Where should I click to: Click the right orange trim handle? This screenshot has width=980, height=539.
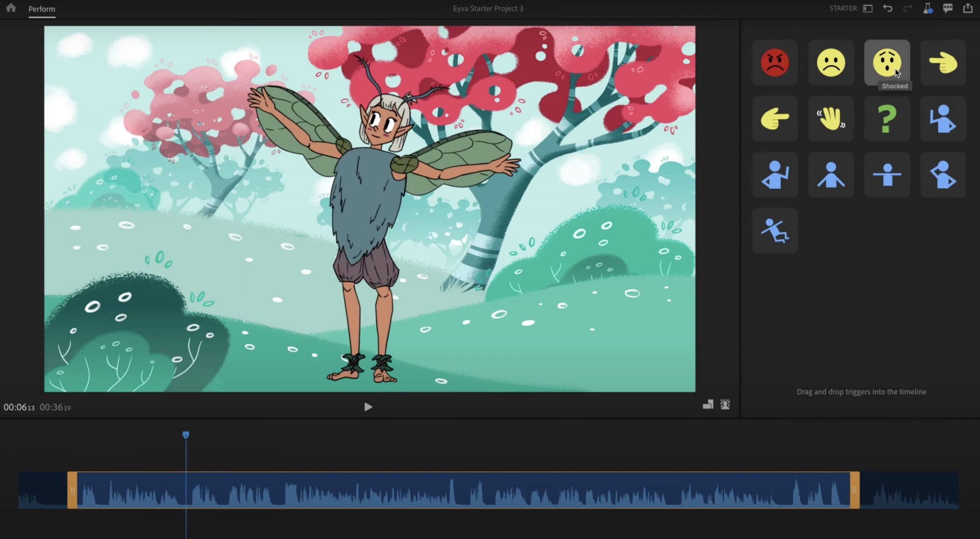click(x=854, y=490)
